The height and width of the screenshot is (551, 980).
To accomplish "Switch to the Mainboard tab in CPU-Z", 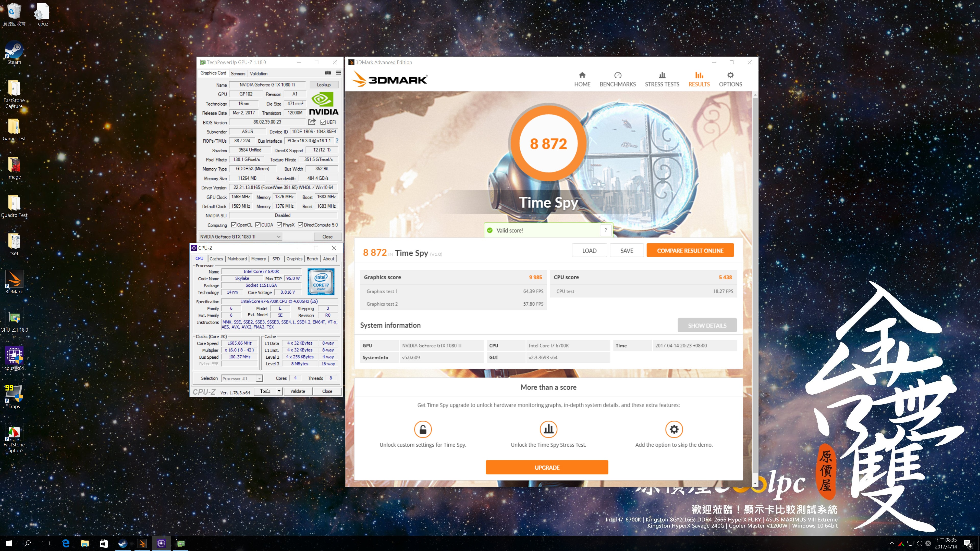I will coord(237,259).
